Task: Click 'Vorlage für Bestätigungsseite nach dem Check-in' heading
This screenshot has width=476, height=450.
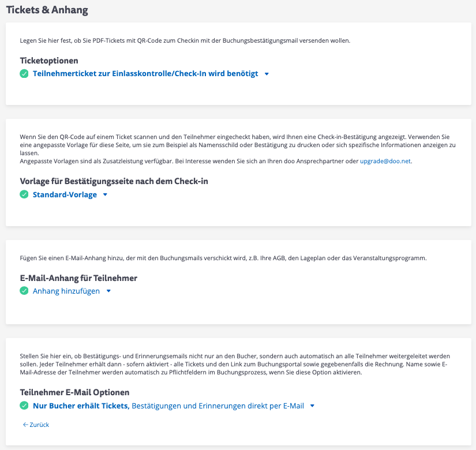Action: 114,181
